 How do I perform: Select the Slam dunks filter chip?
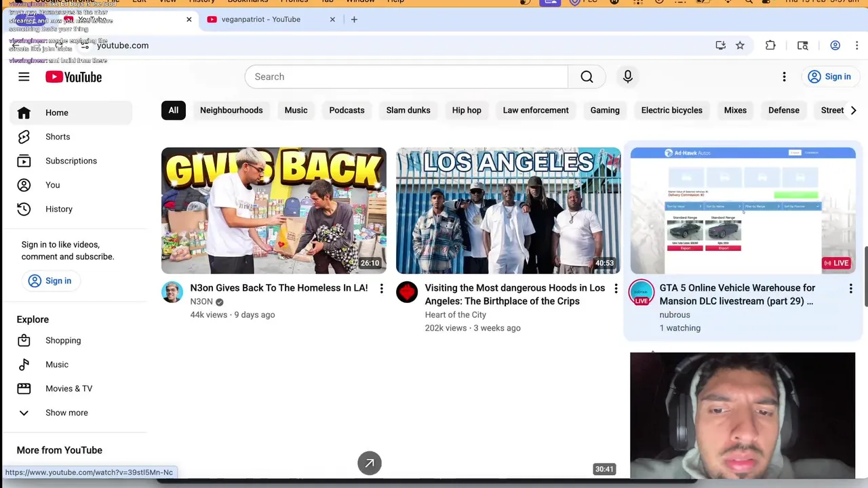point(408,110)
